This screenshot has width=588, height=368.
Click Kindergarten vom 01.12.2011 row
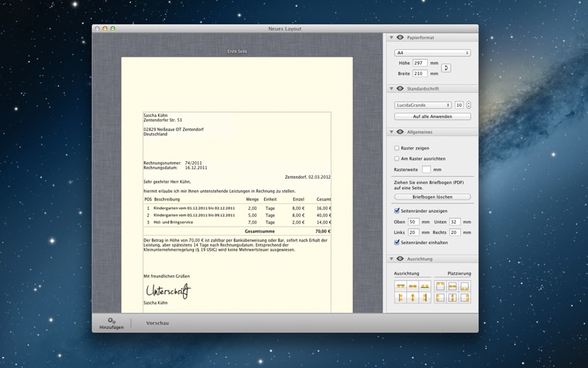(x=237, y=208)
